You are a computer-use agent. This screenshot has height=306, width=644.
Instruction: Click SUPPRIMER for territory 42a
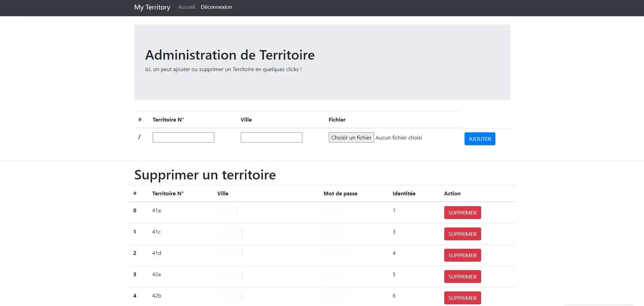pyautogui.click(x=462, y=277)
